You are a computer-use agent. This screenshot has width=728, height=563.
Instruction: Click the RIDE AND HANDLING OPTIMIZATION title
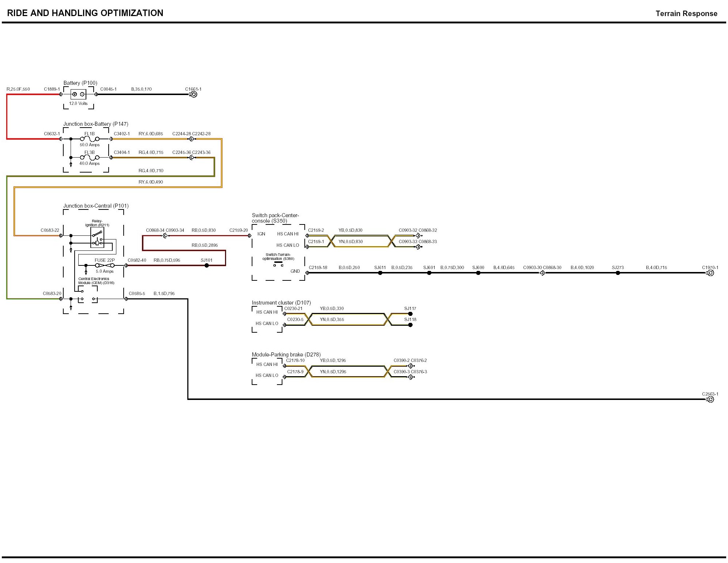(85, 13)
